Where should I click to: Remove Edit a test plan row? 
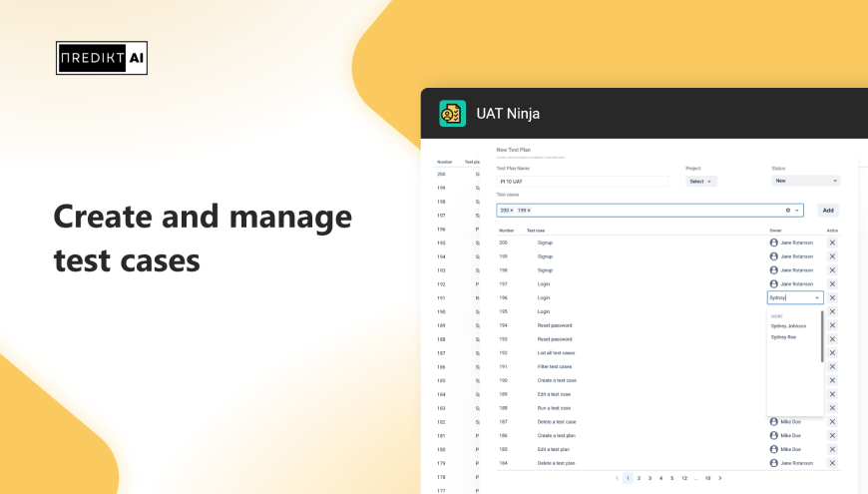832,449
